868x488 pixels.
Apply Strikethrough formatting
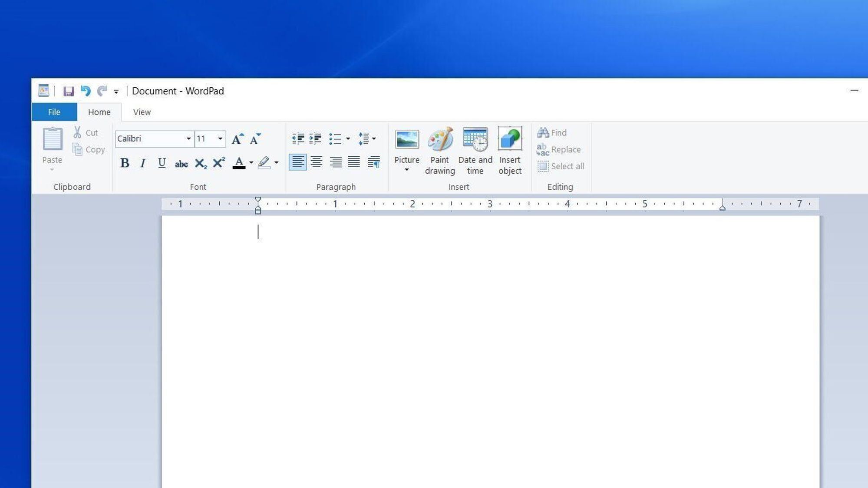pyautogui.click(x=181, y=163)
